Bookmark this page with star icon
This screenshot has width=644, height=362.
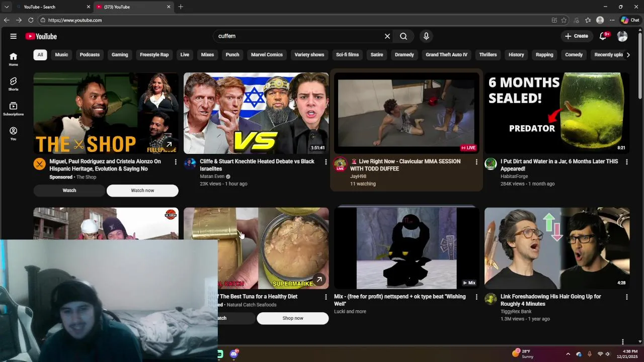click(564, 20)
